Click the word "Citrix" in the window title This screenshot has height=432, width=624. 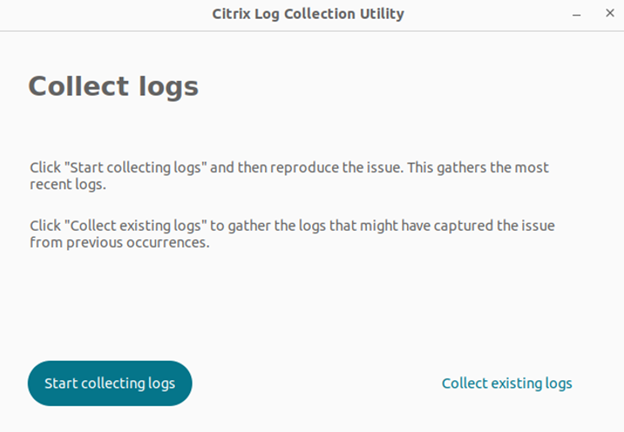pyautogui.click(x=233, y=15)
